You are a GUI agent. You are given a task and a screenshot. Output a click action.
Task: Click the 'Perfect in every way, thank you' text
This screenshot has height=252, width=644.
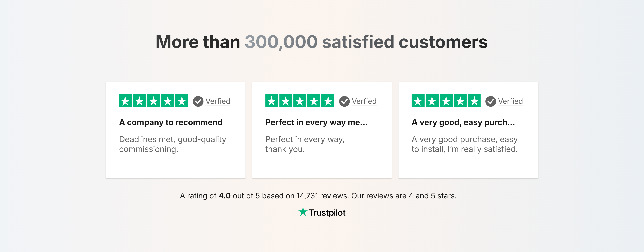(x=305, y=144)
